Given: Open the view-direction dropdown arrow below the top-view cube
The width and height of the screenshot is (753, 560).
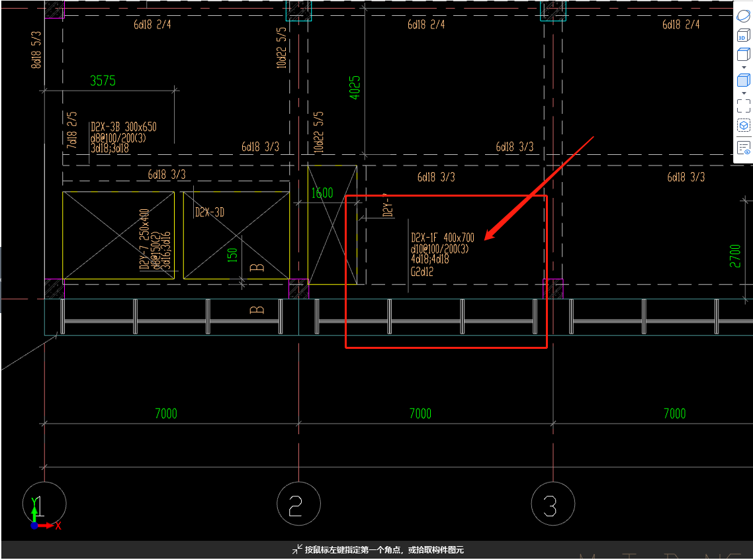Looking at the screenshot, I should [x=744, y=68].
